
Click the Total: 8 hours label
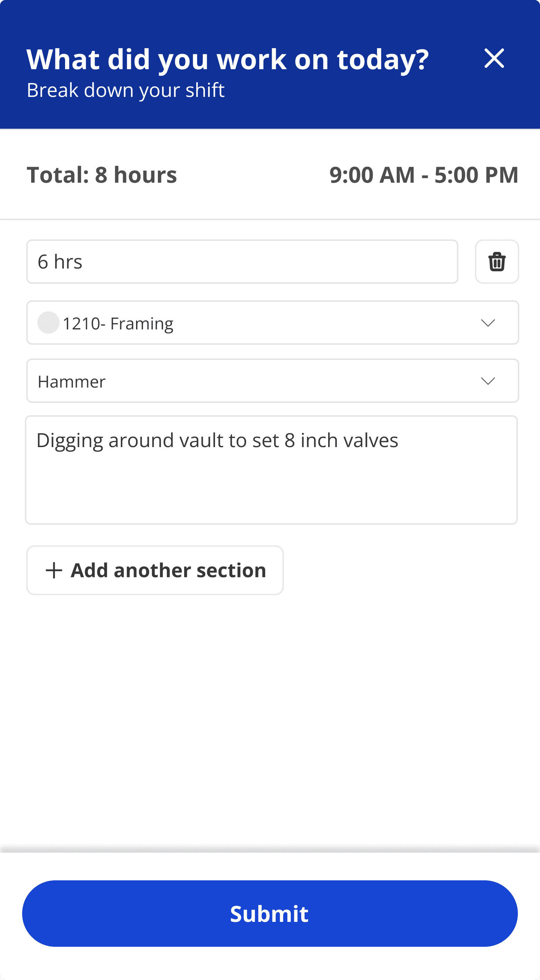coord(102,175)
